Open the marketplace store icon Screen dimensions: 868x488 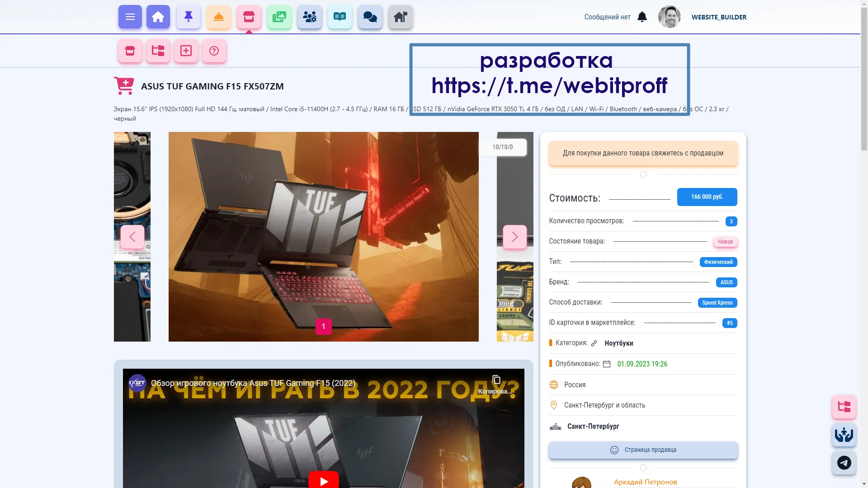click(249, 17)
